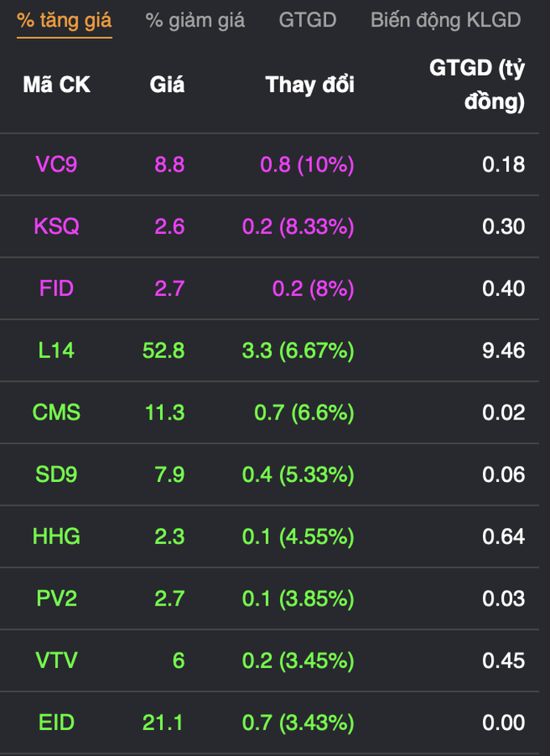Open the L14 stock ticker
This screenshot has width=550, height=756.
(57, 351)
